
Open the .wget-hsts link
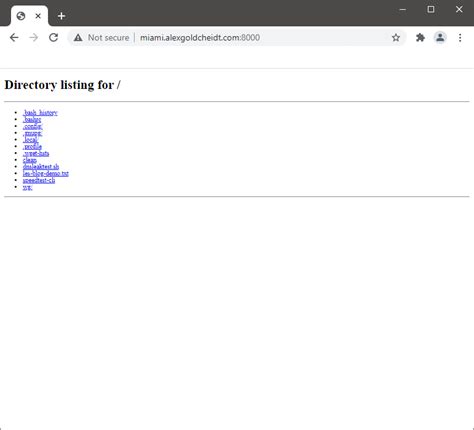[x=36, y=153]
